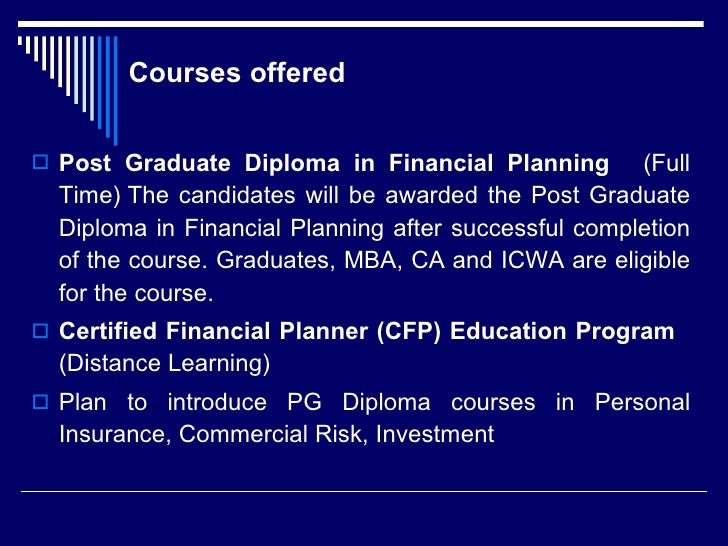Click the third square bullet beside Plan to introduce
This screenshot has height=546, width=728.
(x=40, y=402)
